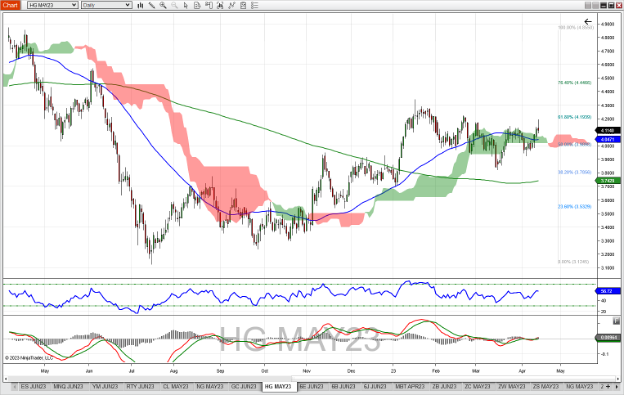Toggle the Chart Trader panel icon
The image size is (624, 396).
coord(209,5)
